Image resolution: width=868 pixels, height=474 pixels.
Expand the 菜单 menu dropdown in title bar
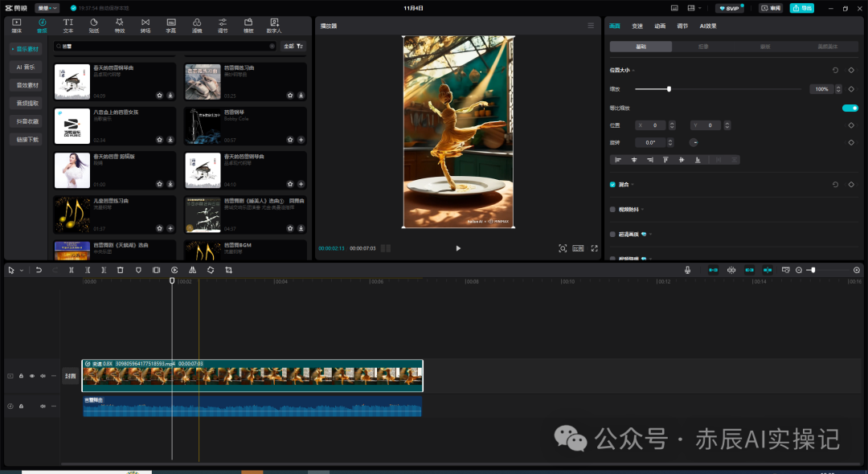coord(47,8)
